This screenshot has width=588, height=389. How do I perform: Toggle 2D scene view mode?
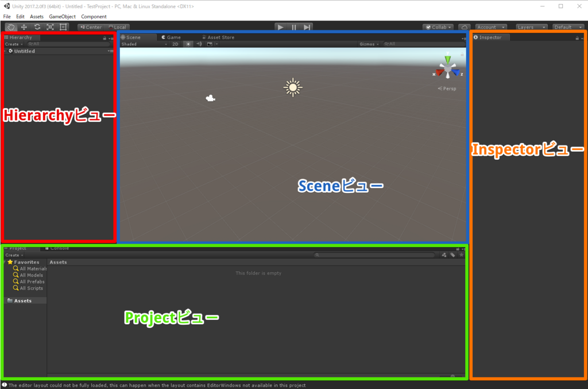click(175, 44)
